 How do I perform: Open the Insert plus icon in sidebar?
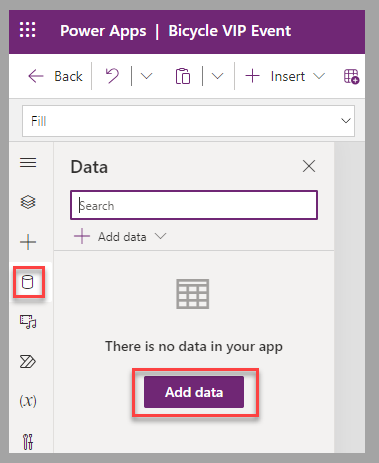(28, 242)
